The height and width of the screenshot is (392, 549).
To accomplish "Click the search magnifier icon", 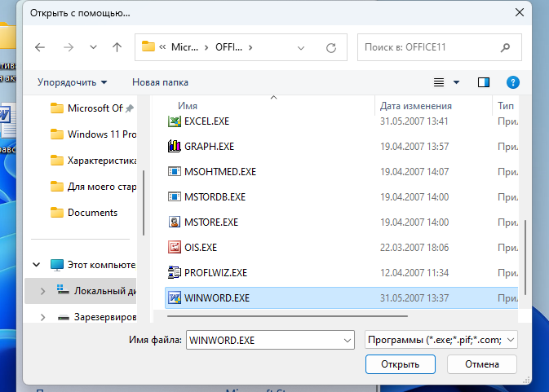I will (505, 47).
